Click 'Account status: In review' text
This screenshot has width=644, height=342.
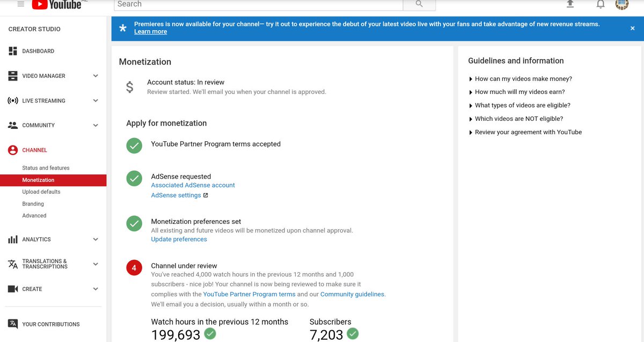186,82
